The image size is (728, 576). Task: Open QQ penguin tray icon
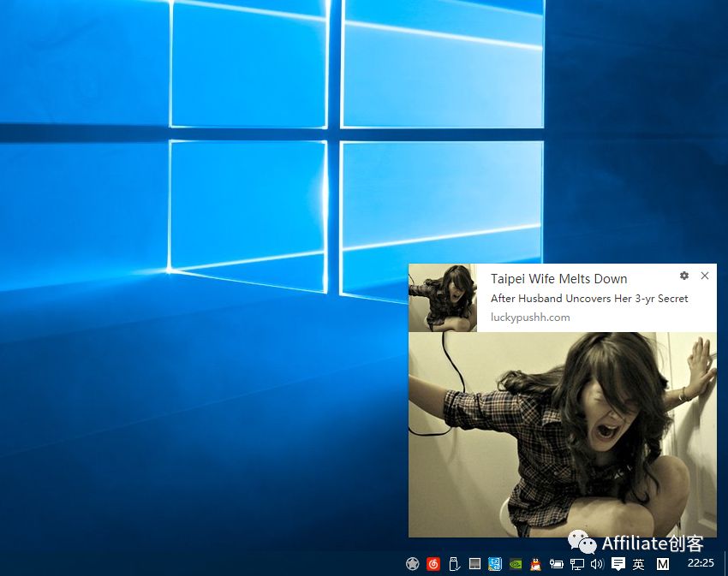pyautogui.click(x=536, y=564)
